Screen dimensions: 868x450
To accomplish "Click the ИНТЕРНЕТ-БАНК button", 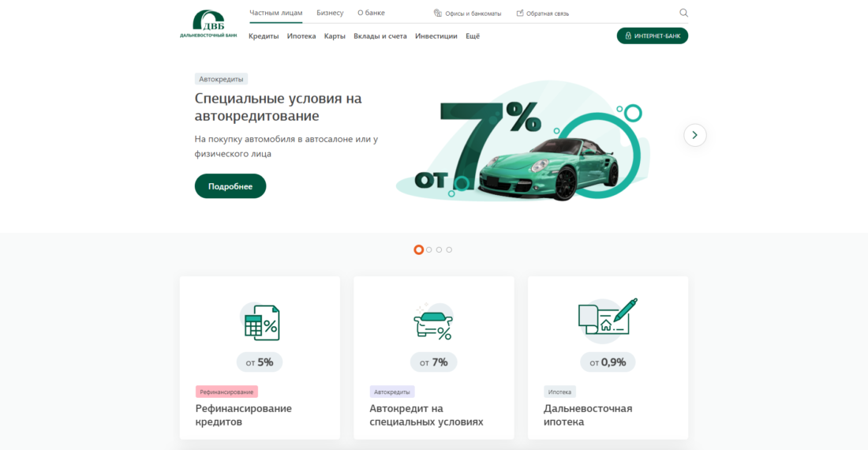I will click(x=652, y=36).
